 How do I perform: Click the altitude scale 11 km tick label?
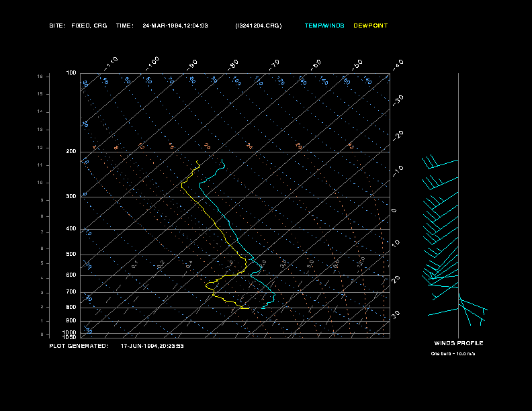(x=40, y=165)
